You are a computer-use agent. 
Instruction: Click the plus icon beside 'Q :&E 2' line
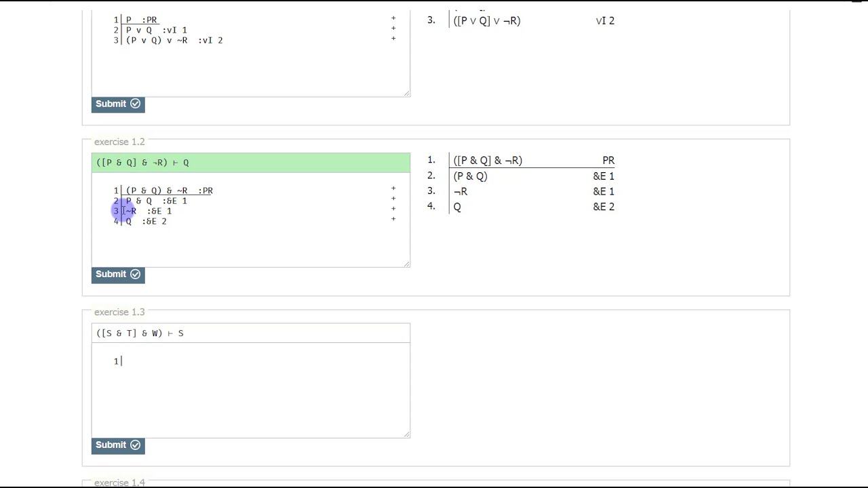pos(393,219)
